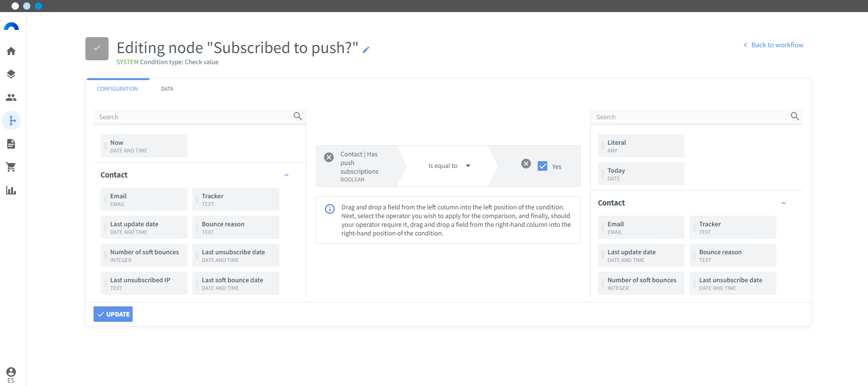Click the Update button
This screenshot has width=868, height=386.
coord(113,314)
